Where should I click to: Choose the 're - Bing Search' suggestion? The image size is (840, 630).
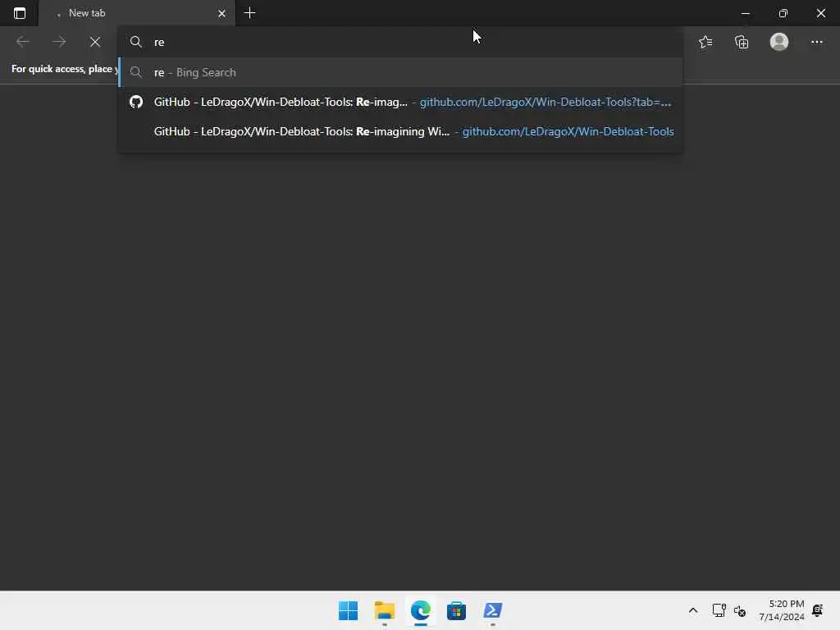pyautogui.click(x=399, y=72)
